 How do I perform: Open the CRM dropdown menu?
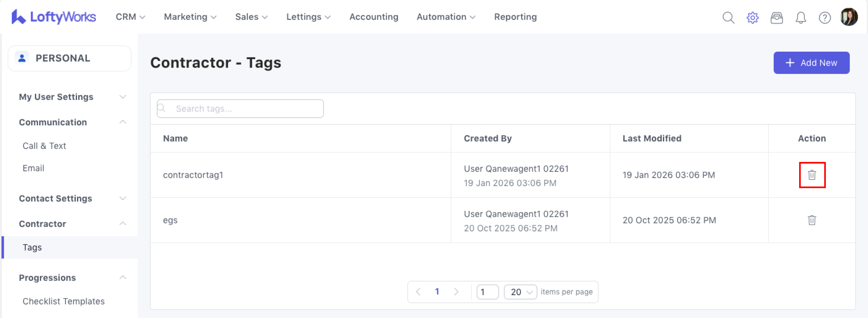[x=130, y=17]
